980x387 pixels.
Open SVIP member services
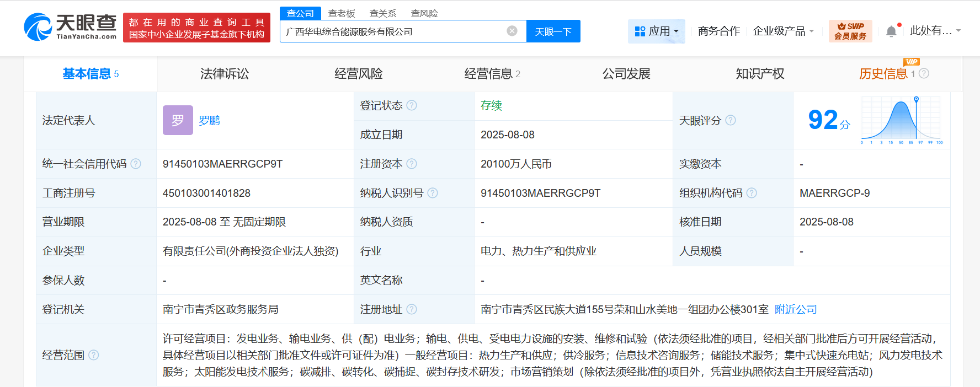850,31
